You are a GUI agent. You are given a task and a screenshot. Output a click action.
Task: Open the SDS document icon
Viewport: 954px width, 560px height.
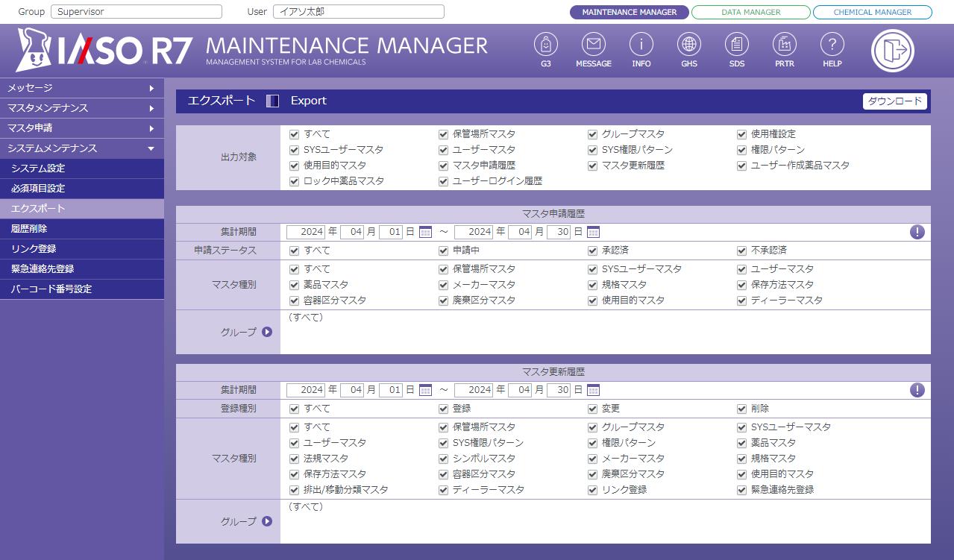point(737,45)
